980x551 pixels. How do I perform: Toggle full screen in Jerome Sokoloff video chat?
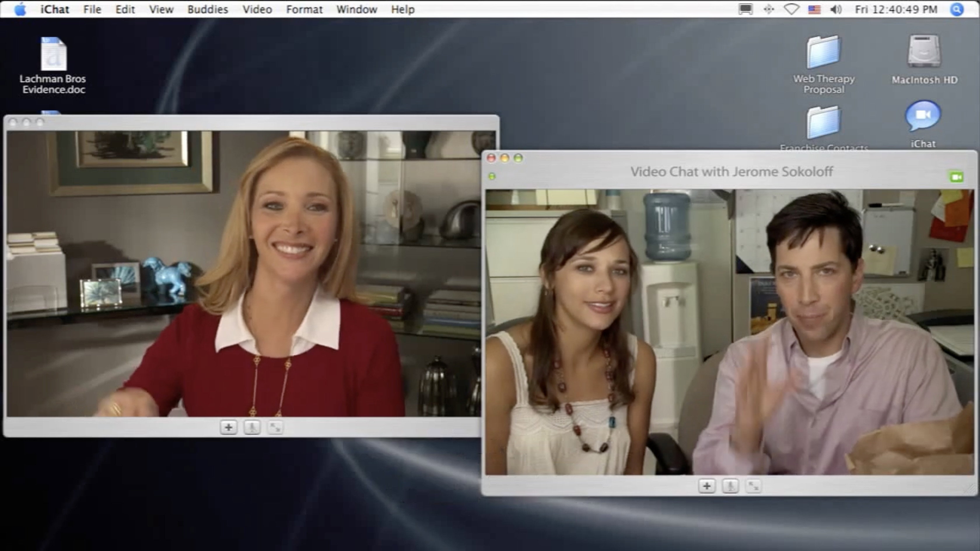(x=753, y=486)
